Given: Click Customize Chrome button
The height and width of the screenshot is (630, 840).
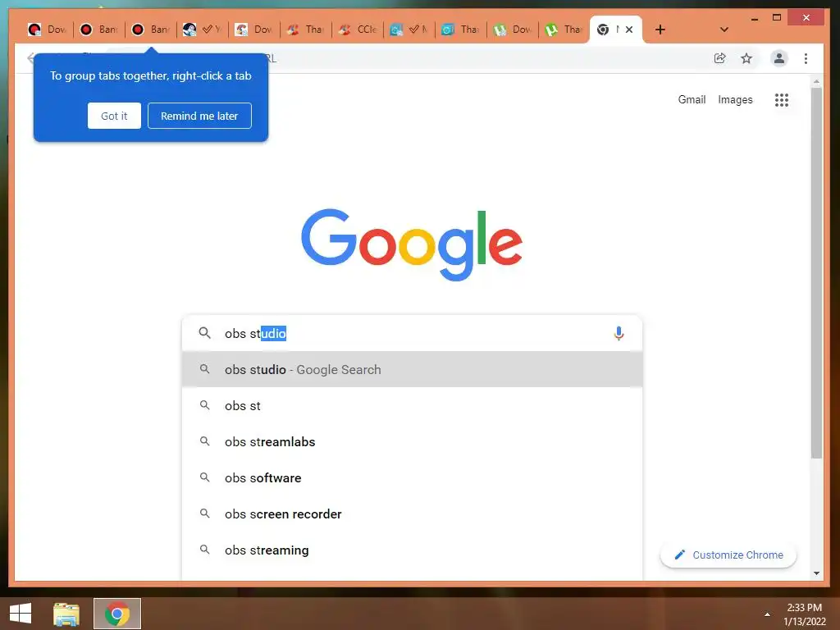Looking at the screenshot, I should click(x=728, y=555).
